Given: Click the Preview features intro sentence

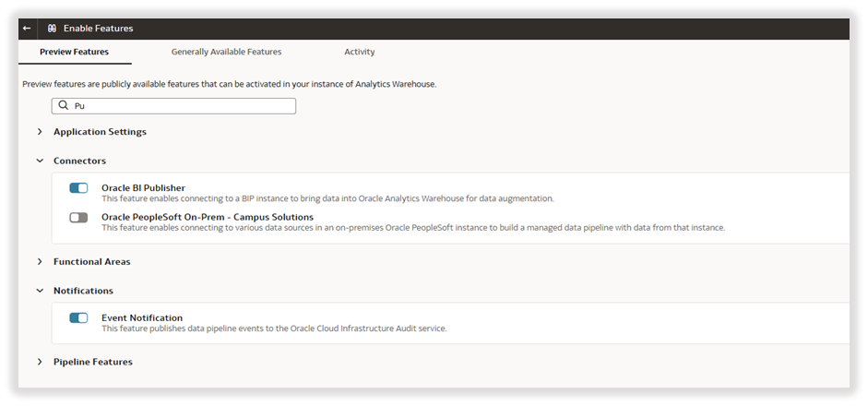Looking at the screenshot, I should pos(229,85).
